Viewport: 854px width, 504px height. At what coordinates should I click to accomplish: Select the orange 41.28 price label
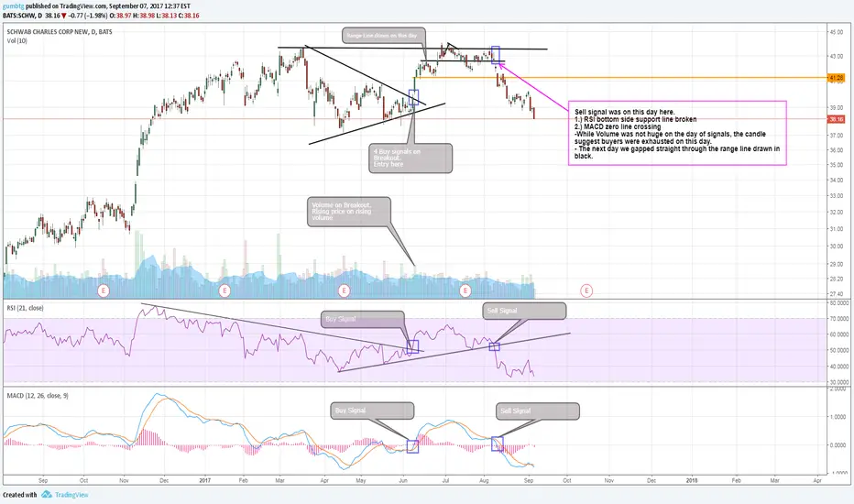tap(836, 79)
